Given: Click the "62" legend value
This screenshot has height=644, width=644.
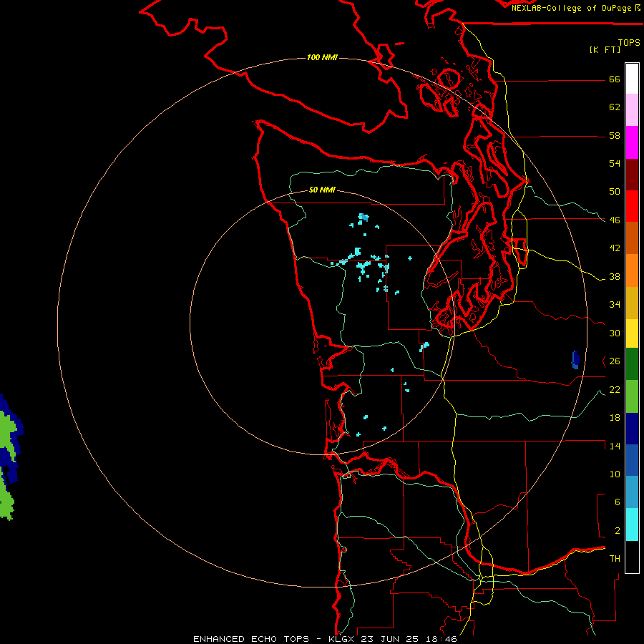Looking at the screenshot, I should (615, 107).
